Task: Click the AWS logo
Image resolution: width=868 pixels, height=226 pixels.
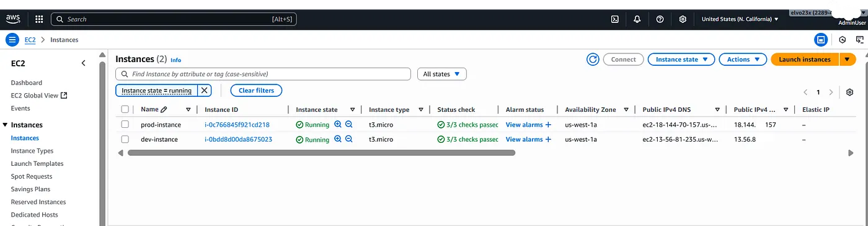Action: pyautogui.click(x=13, y=19)
